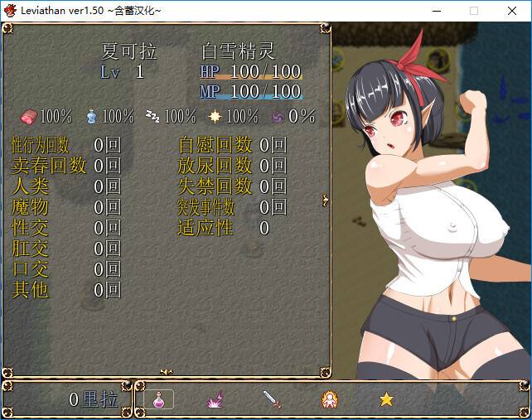Click the blue MP bar
This screenshot has height=420, width=532.
251,99
